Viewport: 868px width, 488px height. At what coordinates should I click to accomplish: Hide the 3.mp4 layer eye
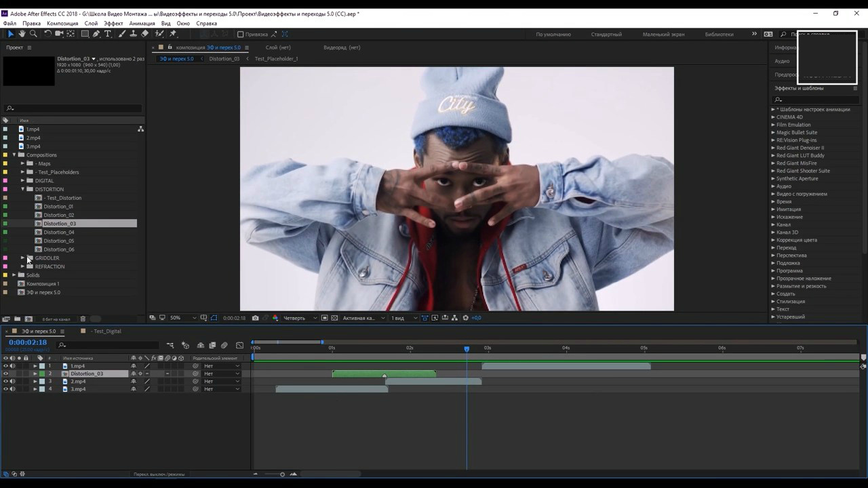5,389
